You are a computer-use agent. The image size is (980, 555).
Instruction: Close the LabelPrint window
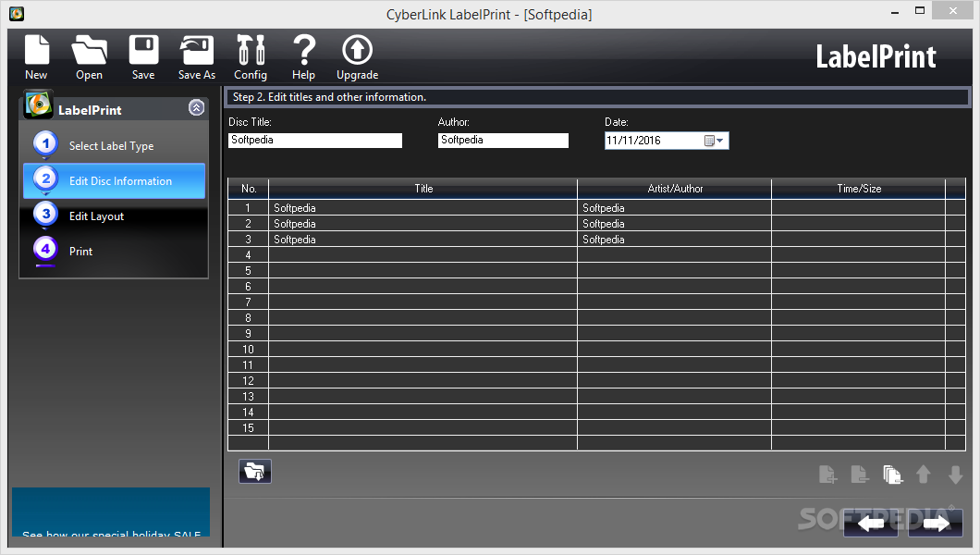coord(953,10)
